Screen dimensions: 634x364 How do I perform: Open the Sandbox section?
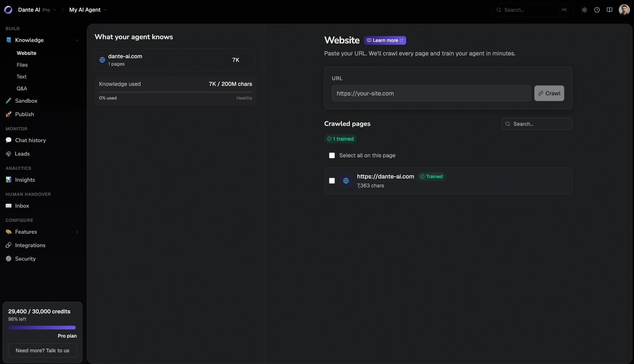pos(26,101)
